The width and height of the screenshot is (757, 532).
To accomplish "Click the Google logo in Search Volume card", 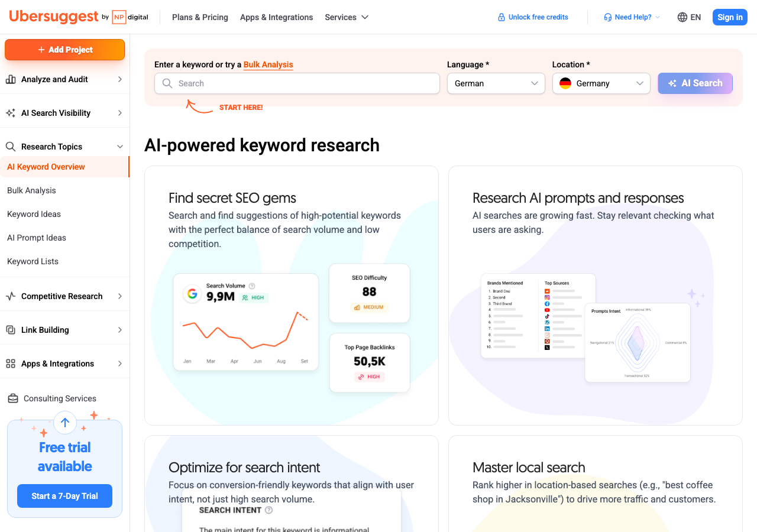I will (x=192, y=293).
